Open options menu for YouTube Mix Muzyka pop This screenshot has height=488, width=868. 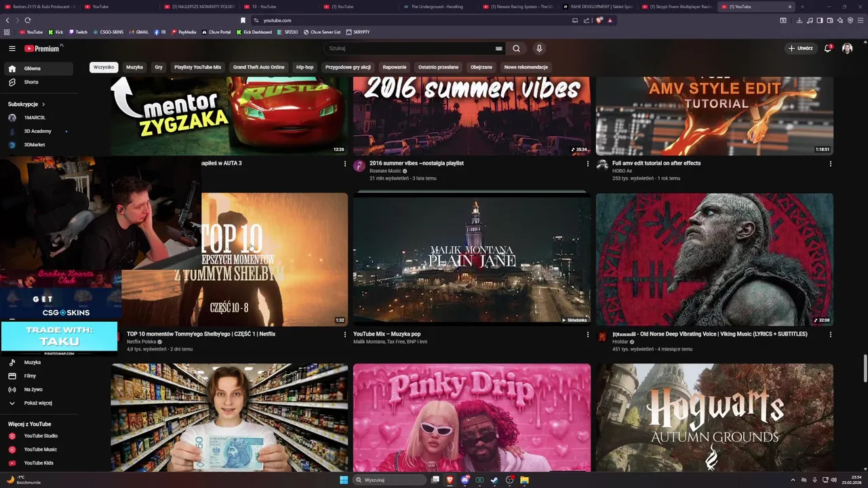588,334
